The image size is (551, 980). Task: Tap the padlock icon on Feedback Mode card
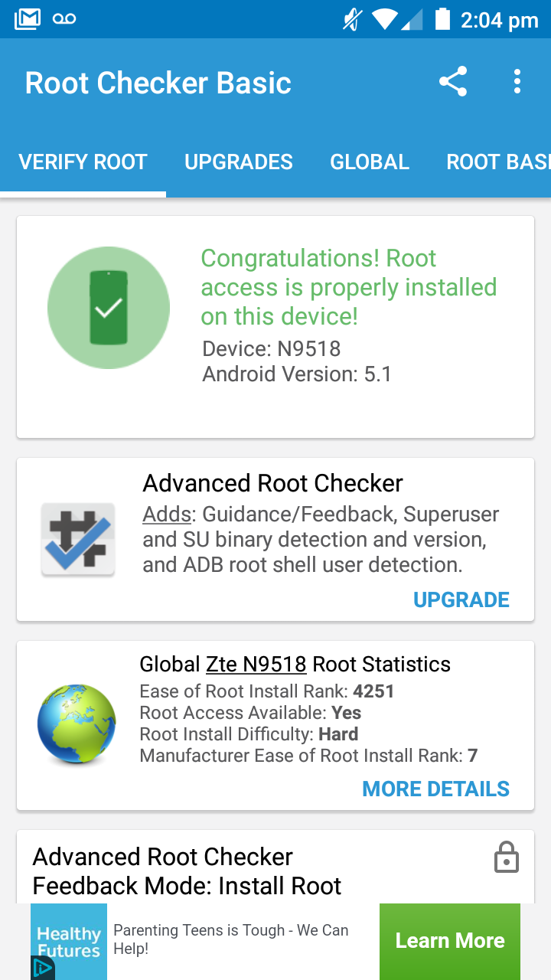tap(507, 857)
